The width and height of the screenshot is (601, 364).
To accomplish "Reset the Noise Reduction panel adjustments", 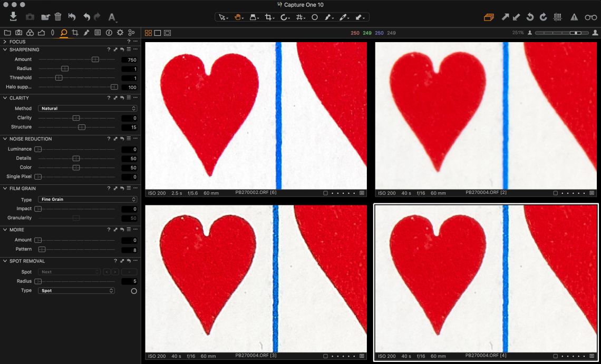I will (122, 139).
